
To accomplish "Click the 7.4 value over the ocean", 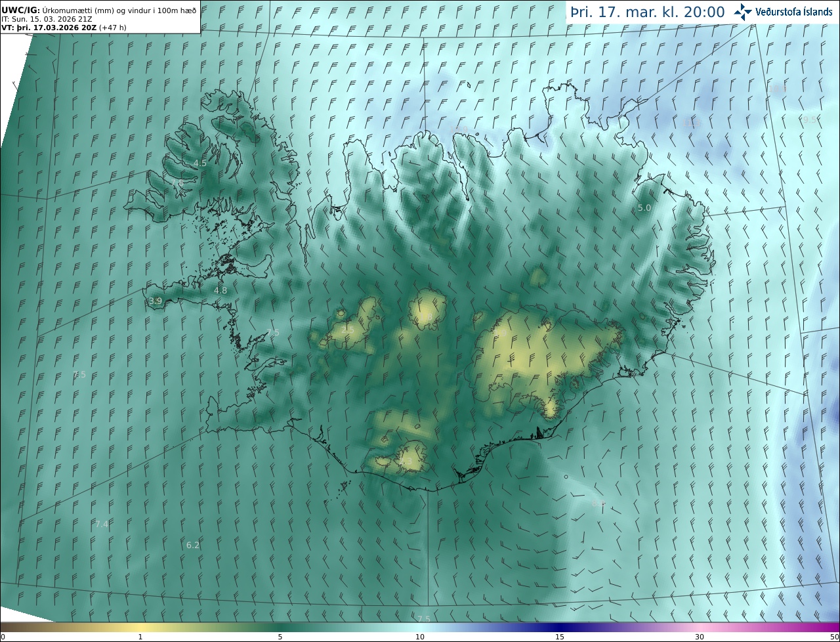I will coord(102,524).
